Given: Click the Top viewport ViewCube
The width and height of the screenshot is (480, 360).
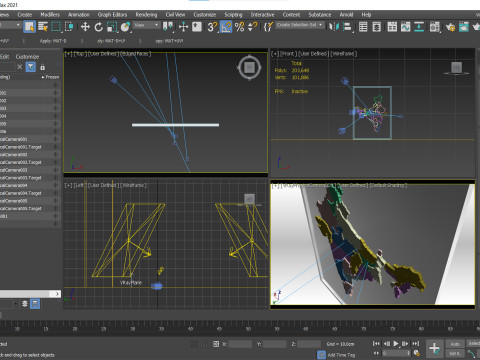Looking at the screenshot, I should (249, 67).
